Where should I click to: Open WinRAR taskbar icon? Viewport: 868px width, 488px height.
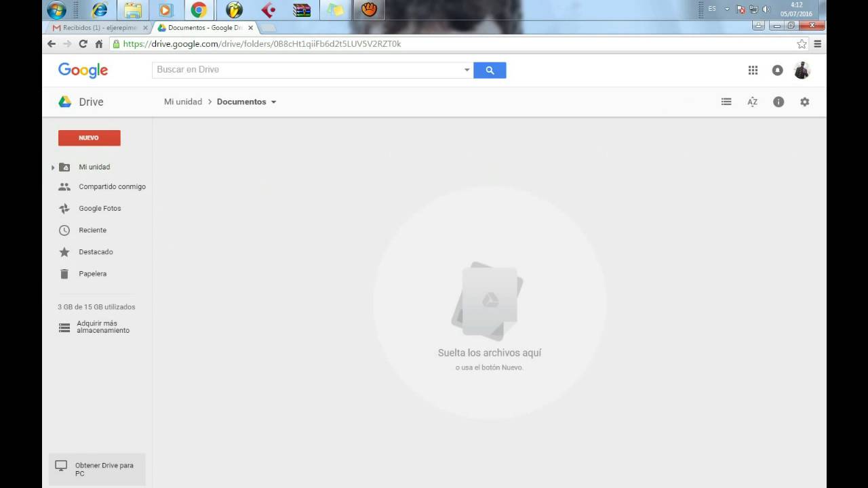click(x=302, y=10)
